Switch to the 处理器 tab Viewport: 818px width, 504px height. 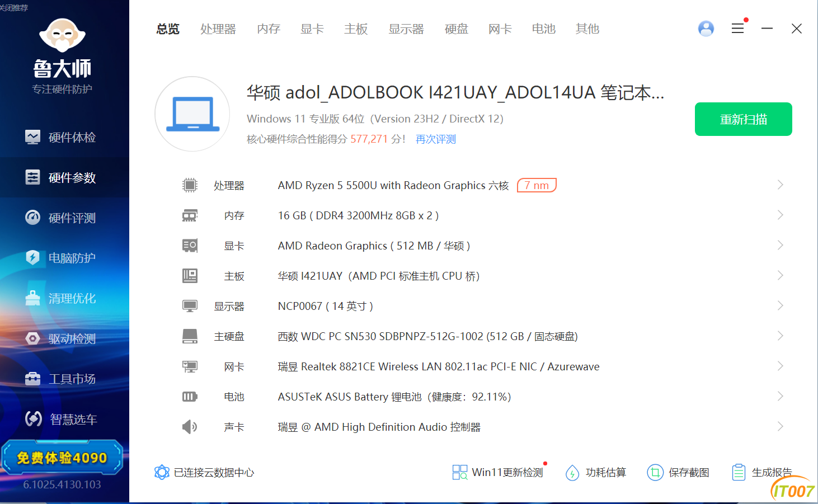pyautogui.click(x=218, y=29)
